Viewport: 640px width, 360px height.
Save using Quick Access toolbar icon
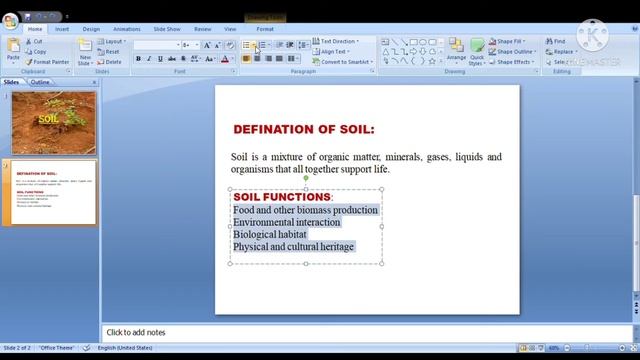[28, 17]
